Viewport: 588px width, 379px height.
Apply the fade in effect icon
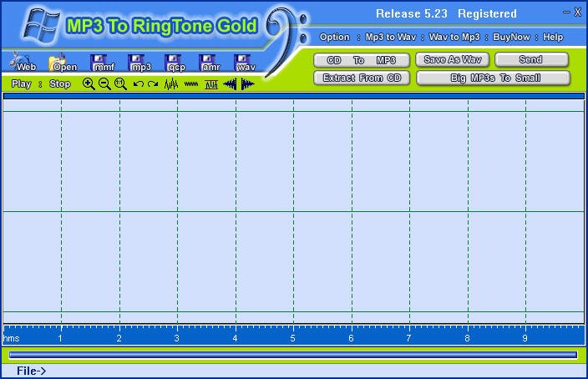230,84
